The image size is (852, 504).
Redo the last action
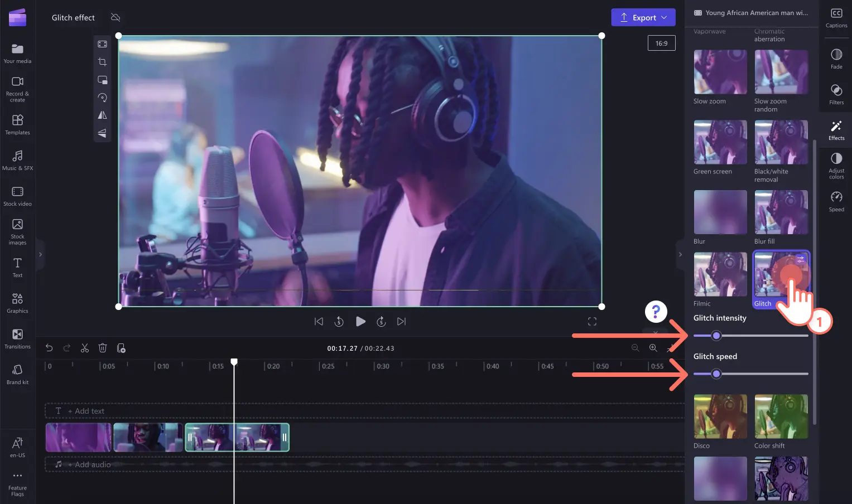click(67, 348)
